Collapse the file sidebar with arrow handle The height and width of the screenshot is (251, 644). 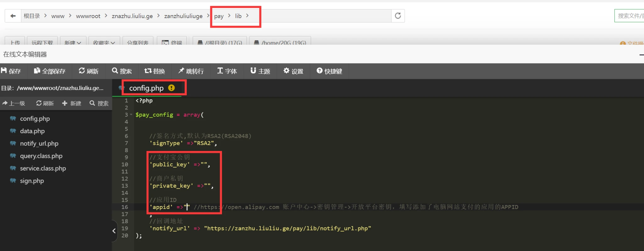(114, 231)
